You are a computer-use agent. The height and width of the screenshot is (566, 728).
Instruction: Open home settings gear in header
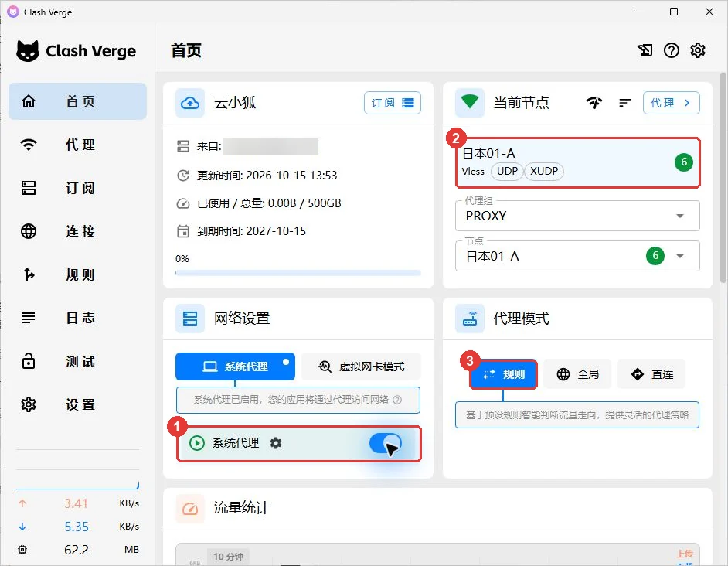[697, 50]
